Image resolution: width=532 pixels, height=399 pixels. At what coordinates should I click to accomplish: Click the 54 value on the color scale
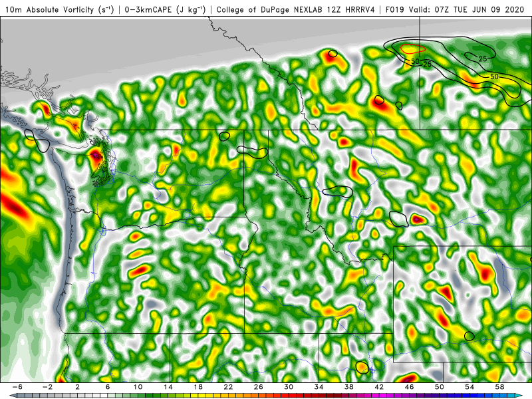[469, 387]
